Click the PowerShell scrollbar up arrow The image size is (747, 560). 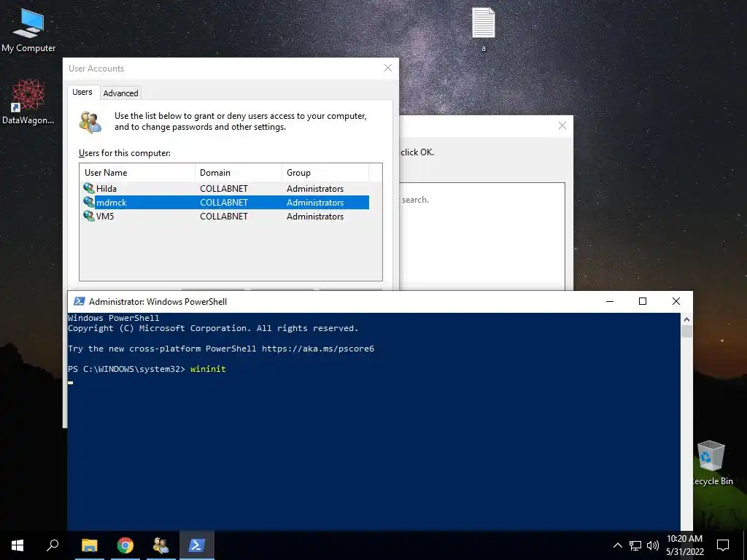click(x=686, y=319)
